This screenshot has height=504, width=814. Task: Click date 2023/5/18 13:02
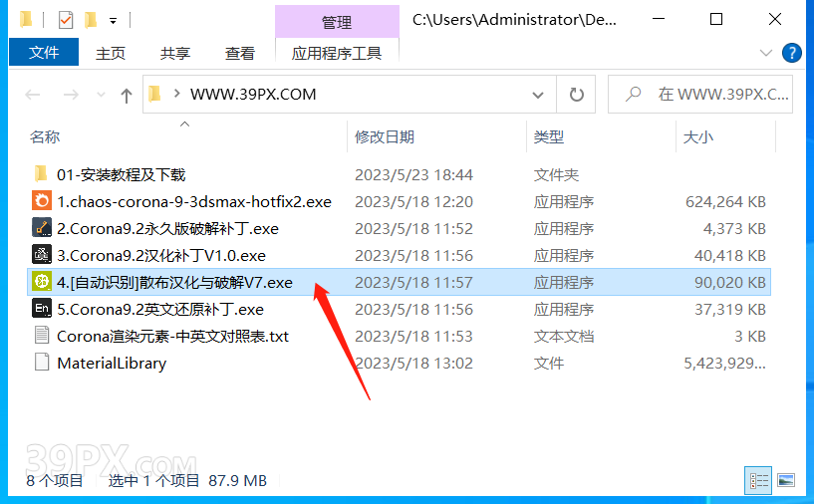[413, 364]
